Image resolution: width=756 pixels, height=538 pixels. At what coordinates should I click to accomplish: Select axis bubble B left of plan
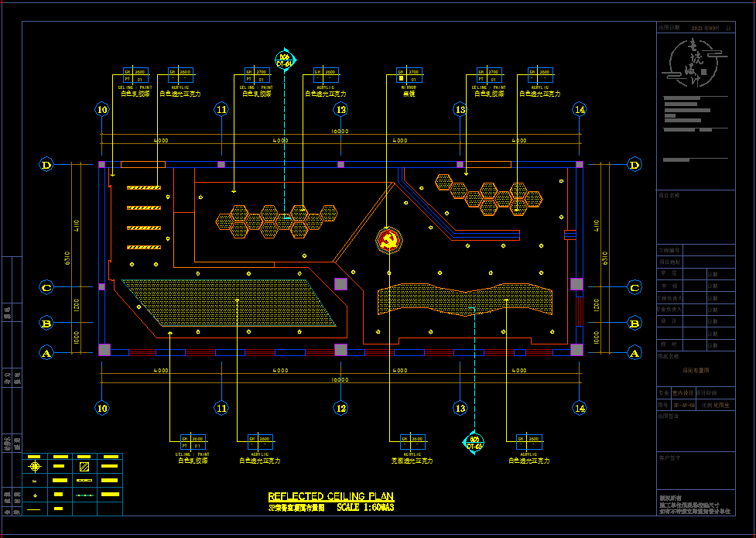(x=46, y=323)
